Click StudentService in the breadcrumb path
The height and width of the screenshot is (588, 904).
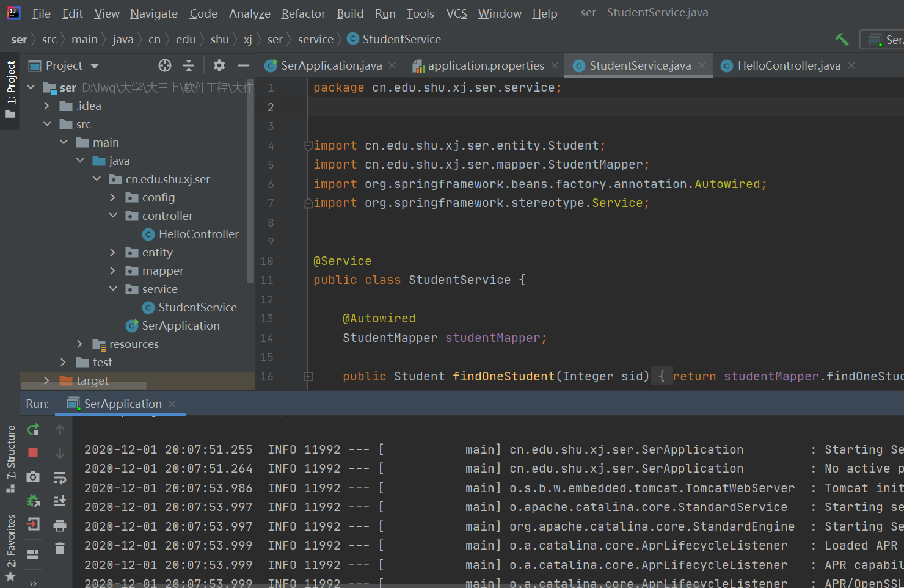coord(401,39)
